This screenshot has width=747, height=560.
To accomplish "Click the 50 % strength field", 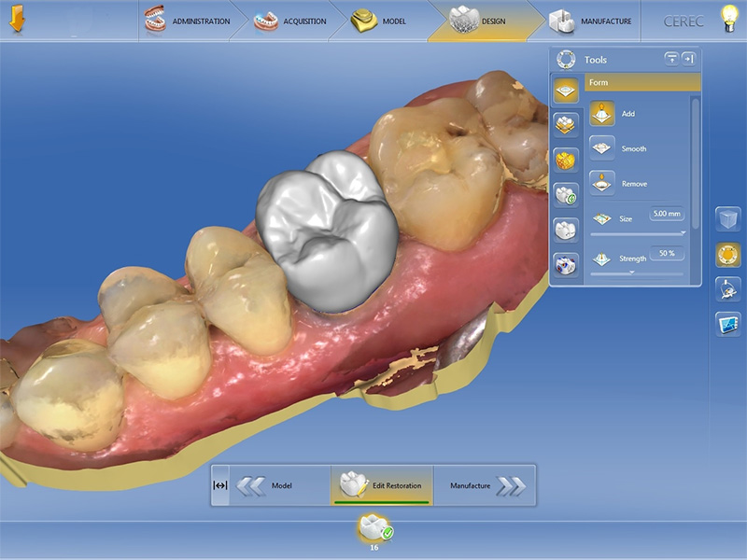I will click(667, 253).
